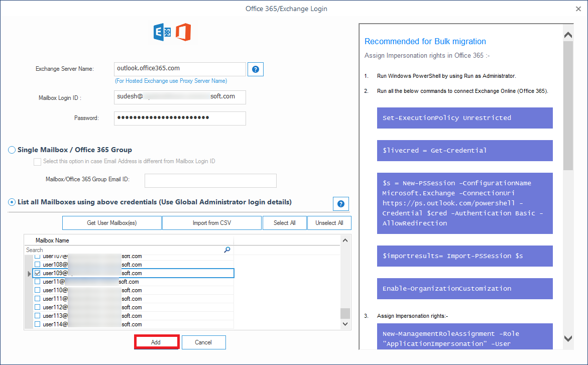Close the Office 365/Exchange Login dialog
Viewport: 588px width, 365px height.
coord(578,9)
